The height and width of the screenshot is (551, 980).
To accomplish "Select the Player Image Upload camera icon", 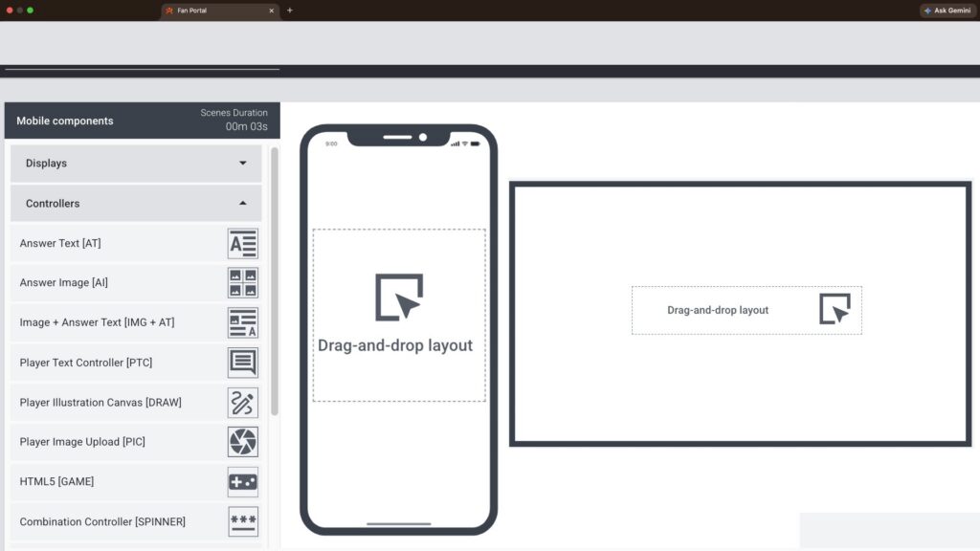I will point(242,442).
